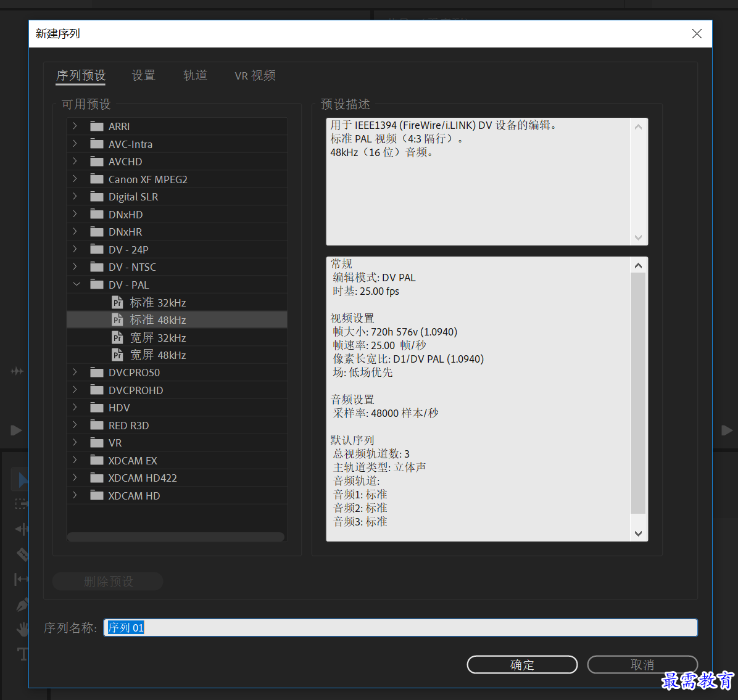The height and width of the screenshot is (700, 738).
Task: Click the VR folder icon
Action: [x=97, y=443]
